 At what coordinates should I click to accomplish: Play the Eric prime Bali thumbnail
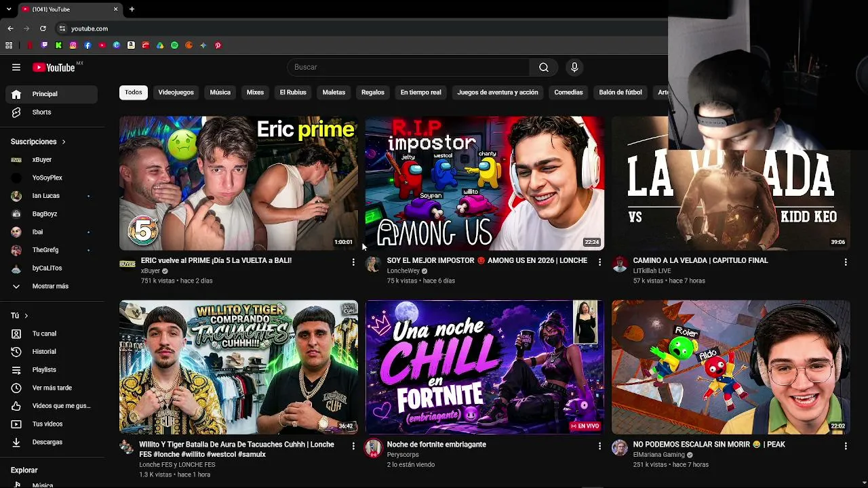(x=239, y=184)
